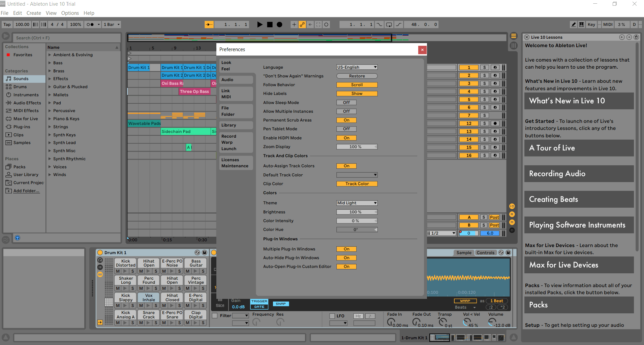Open the Default Track Color dropdown

(357, 175)
